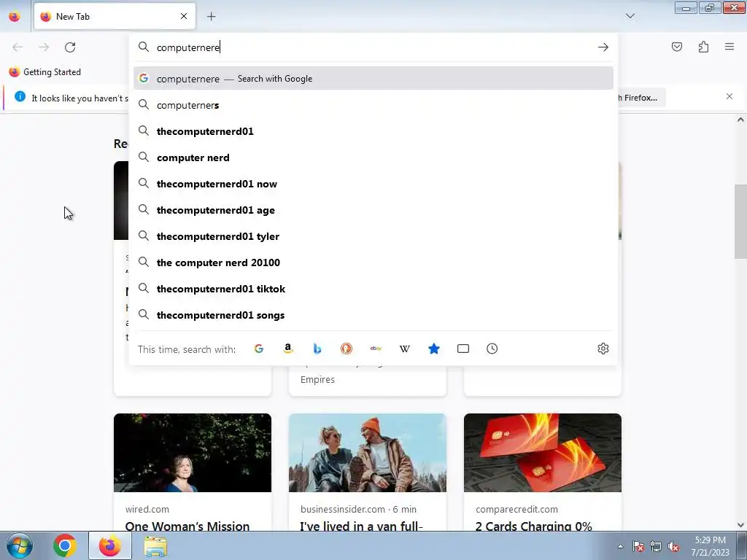Open File Explorer from taskbar
747x560 pixels.
(x=156, y=546)
